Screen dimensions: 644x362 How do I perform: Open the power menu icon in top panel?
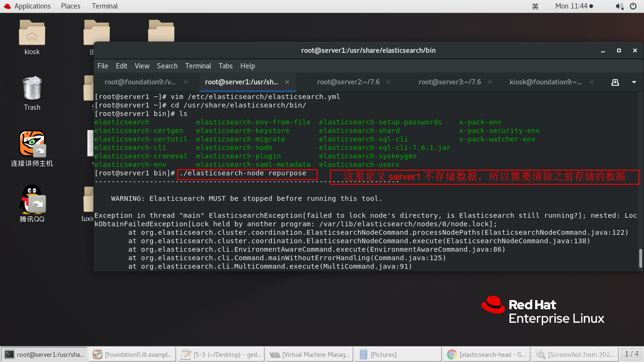pyautogui.click(x=633, y=6)
